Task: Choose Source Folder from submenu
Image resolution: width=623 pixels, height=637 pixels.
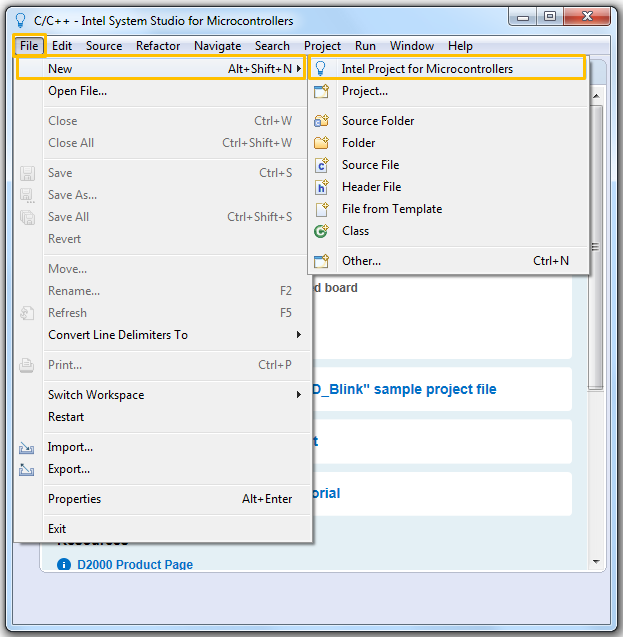Action: (448, 121)
